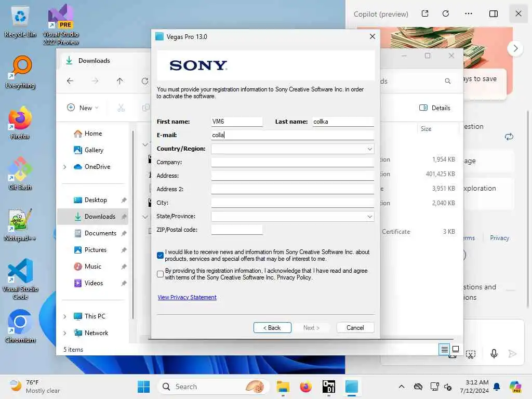Open Windows Start menu

click(x=143, y=387)
